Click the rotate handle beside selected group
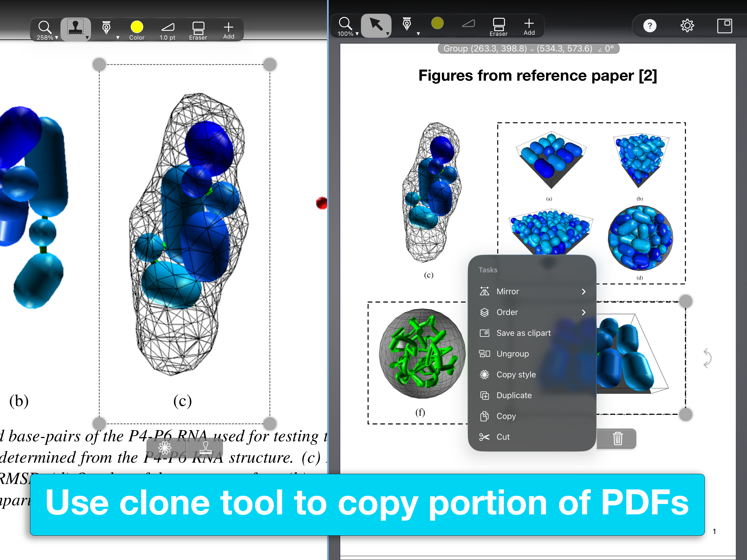Viewport: 747px width, 560px height. pos(707,358)
